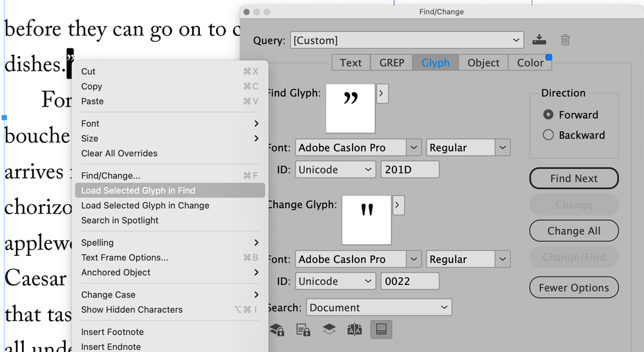
Task: Click the Change All button
Action: 574,231
